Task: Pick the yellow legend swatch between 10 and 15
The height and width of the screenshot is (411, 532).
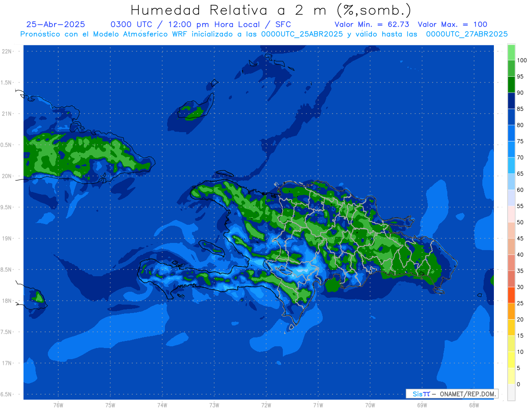Action: click(511, 344)
